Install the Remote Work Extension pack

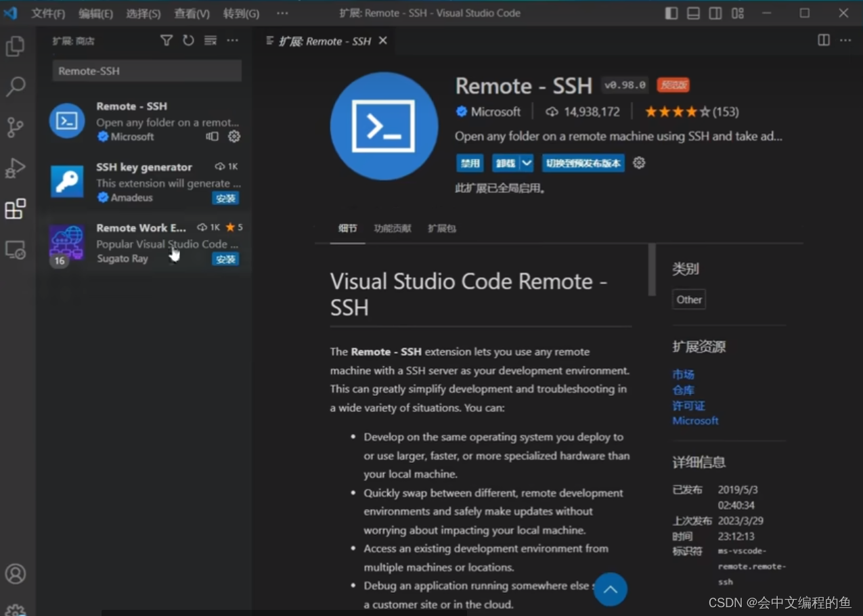225,259
